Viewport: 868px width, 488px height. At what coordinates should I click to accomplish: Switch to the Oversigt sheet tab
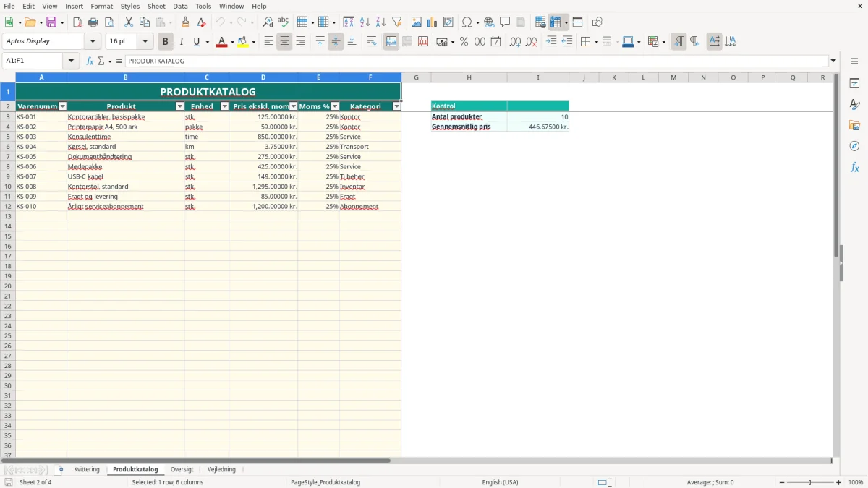(182, 470)
